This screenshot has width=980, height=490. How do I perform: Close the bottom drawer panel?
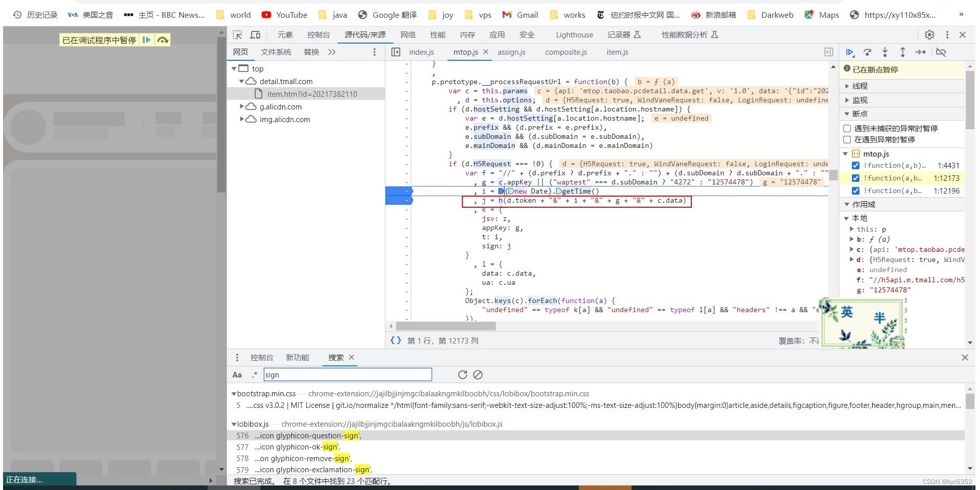965,358
